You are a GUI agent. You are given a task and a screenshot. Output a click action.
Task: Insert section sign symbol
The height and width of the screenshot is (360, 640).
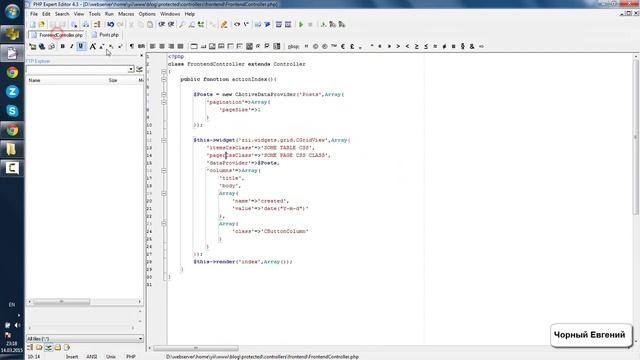[x=462, y=47]
